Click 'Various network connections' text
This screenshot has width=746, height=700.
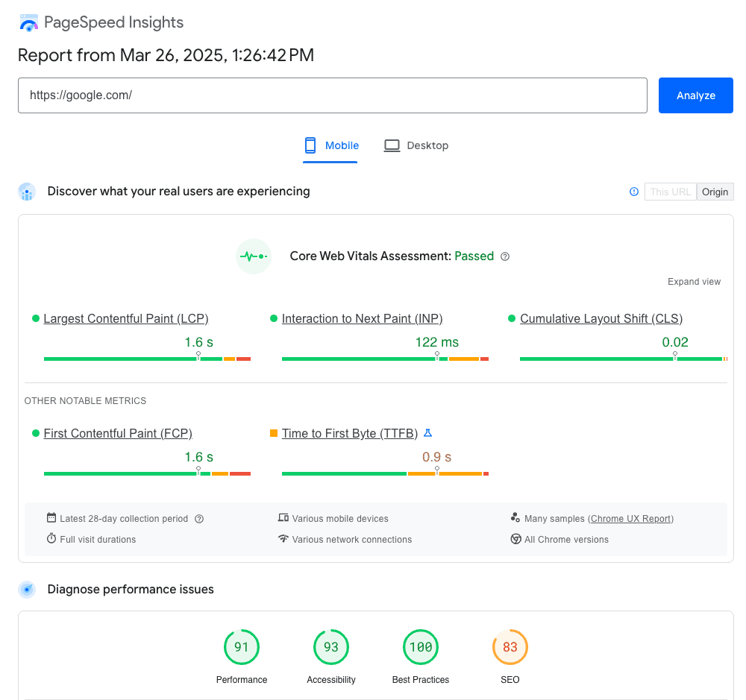(352, 540)
